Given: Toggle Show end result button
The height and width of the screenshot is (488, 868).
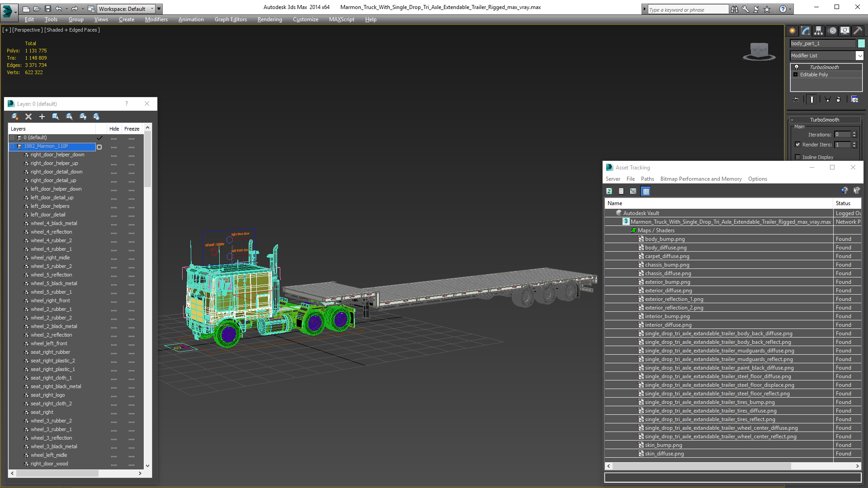Looking at the screenshot, I should [x=812, y=99].
